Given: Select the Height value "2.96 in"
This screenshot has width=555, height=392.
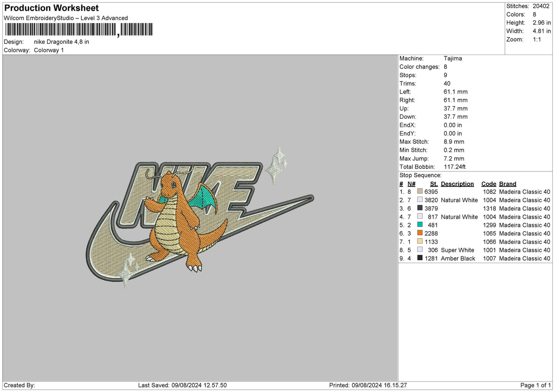Looking at the screenshot, I should 542,23.
